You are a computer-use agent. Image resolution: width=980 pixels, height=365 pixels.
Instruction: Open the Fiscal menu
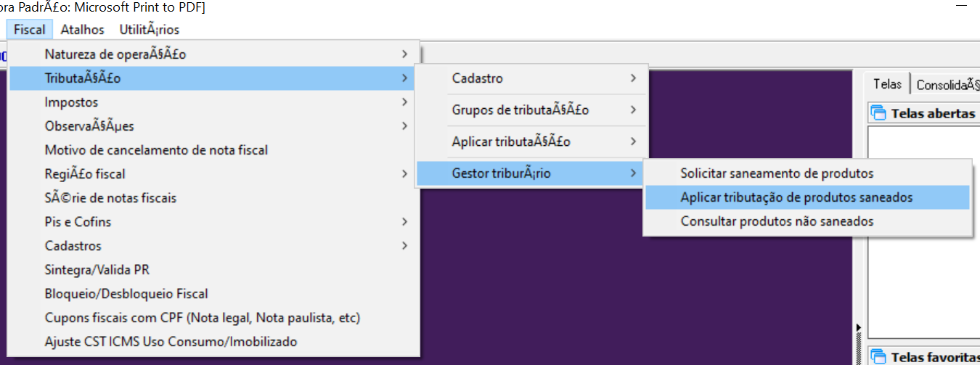(x=30, y=30)
